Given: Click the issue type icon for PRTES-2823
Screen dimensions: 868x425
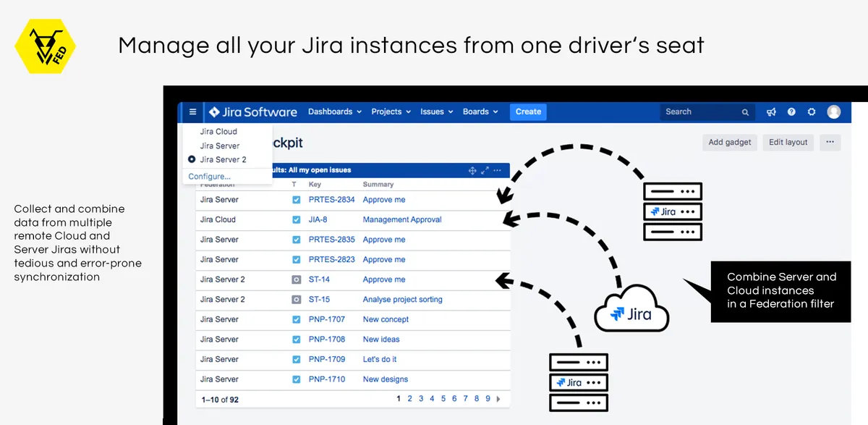Looking at the screenshot, I should point(297,259).
